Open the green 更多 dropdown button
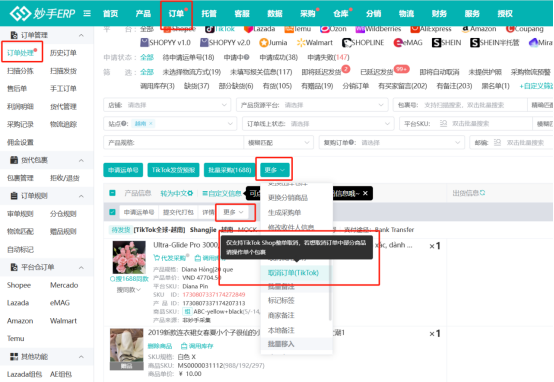Image resolution: width=554 pixels, height=382 pixels. [275, 170]
